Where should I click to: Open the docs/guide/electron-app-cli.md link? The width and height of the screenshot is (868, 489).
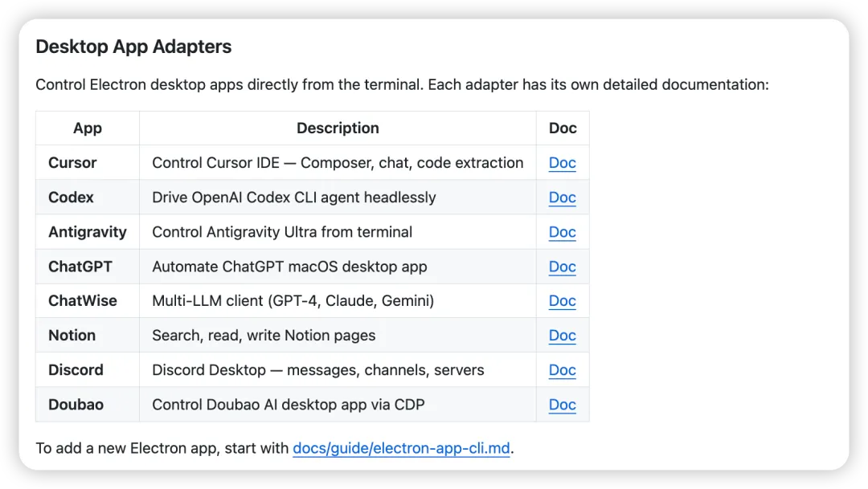coord(401,448)
